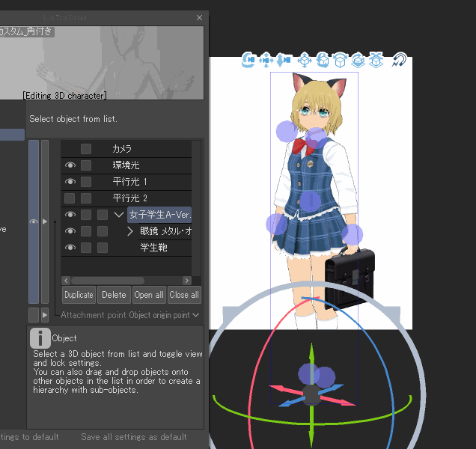The image size is (476, 449).
Task: Select the snap object to ground icon
Action: click(x=376, y=60)
